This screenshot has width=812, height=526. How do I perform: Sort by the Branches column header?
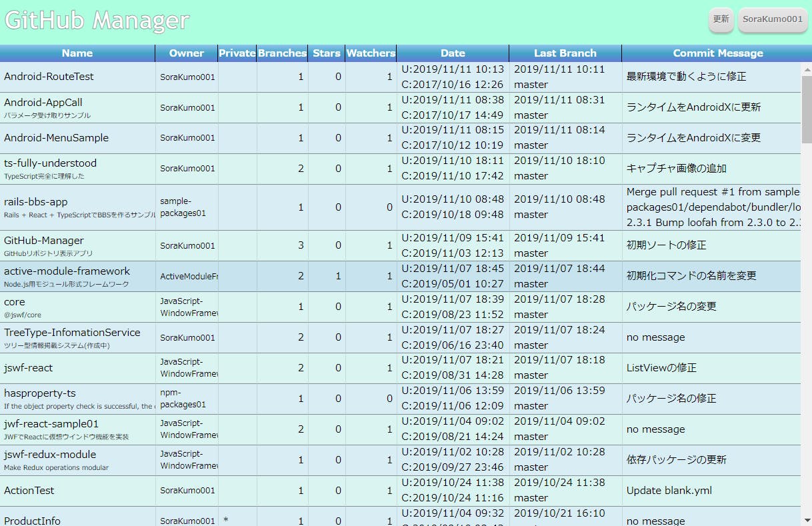pyautogui.click(x=283, y=53)
